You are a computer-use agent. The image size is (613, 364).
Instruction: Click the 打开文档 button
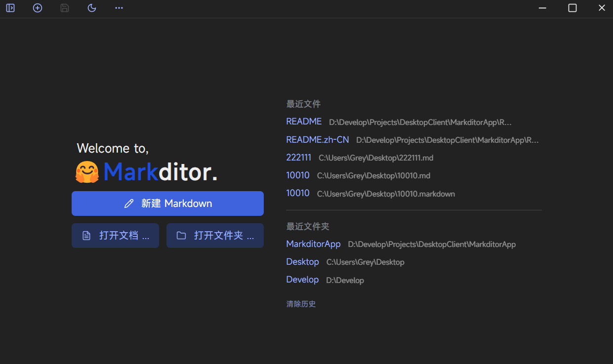point(115,236)
